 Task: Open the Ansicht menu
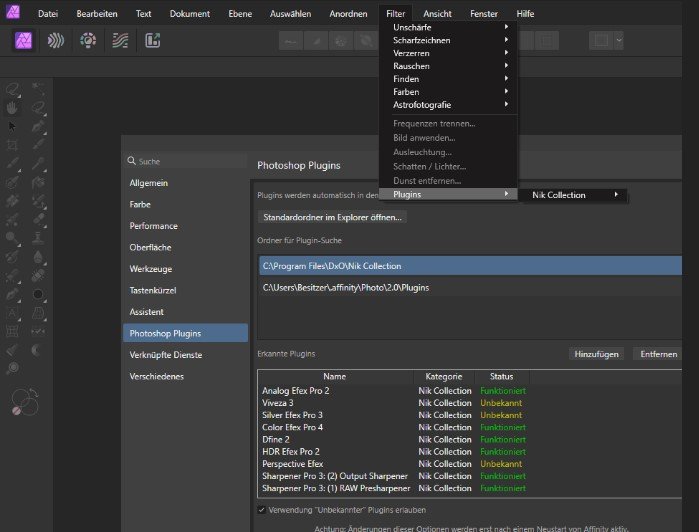coord(437,14)
